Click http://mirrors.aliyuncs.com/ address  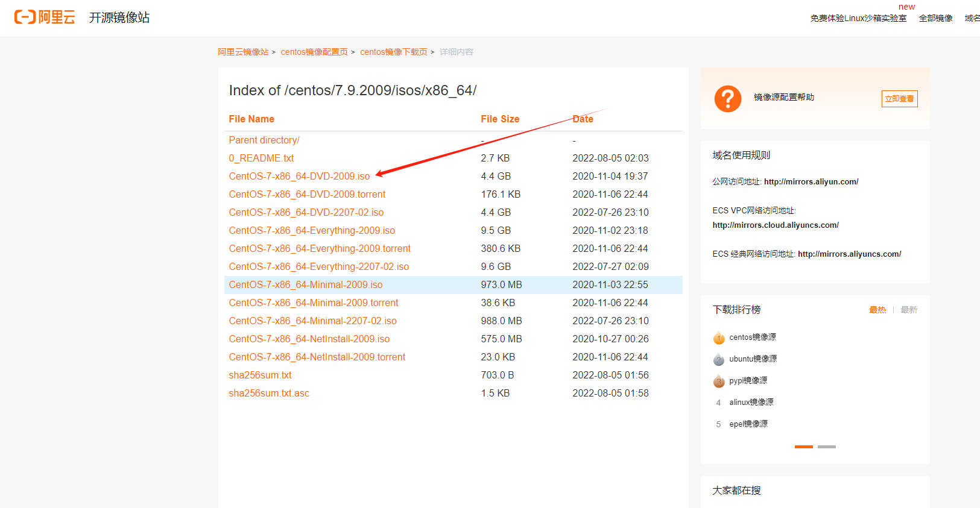(x=850, y=254)
